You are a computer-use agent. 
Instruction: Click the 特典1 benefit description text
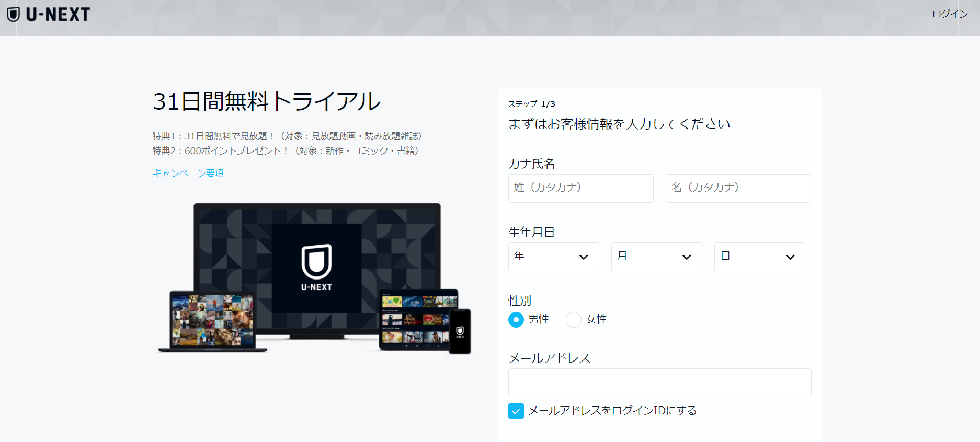pyautogui.click(x=287, y=136)
